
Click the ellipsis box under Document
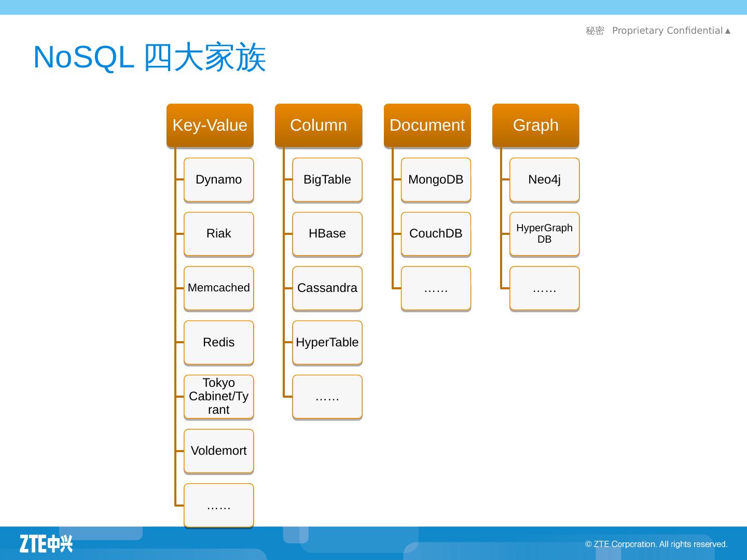(436, 288)
